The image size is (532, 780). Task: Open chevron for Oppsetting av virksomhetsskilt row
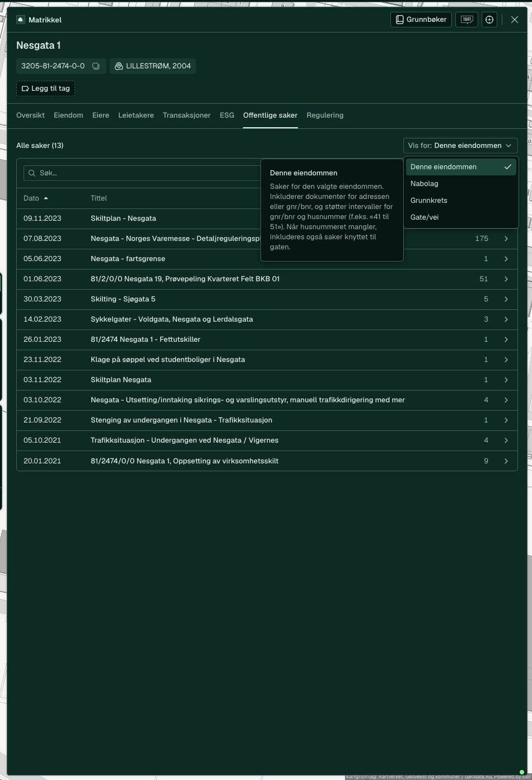506,461
